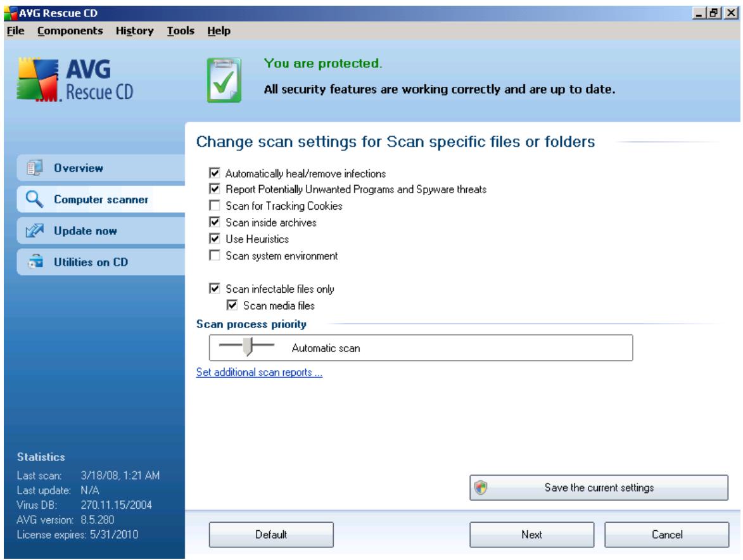Click the green checkmark protection status icon
The width and height of the screenshot is (743, 560).
(x=224, y=80)
